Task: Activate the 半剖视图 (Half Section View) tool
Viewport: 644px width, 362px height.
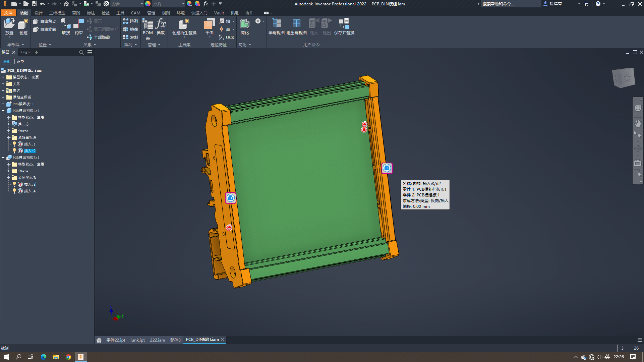Action: pos(276,27)
